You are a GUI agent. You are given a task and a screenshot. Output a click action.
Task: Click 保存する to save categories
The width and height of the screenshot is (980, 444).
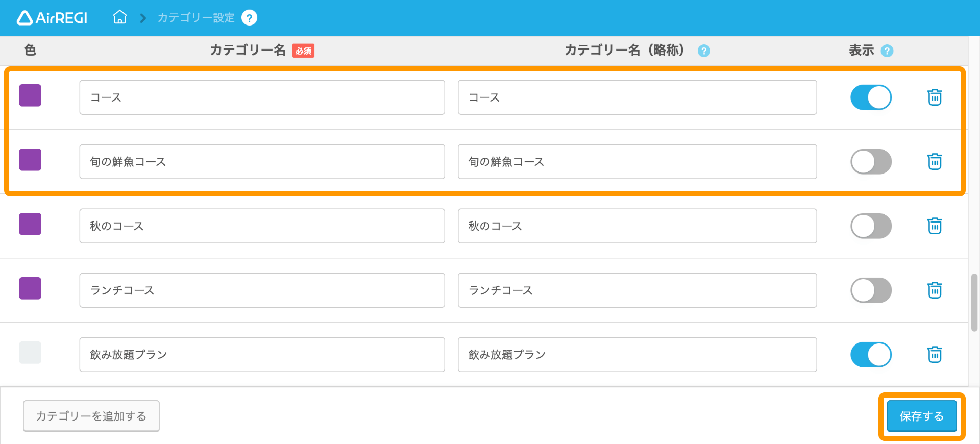click(921, 416)
